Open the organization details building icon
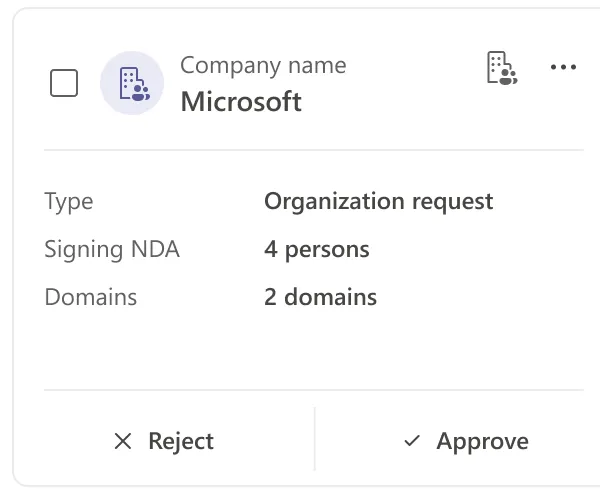Image resolution: width=600 pixels, height=490 pixels. (502, 68)
